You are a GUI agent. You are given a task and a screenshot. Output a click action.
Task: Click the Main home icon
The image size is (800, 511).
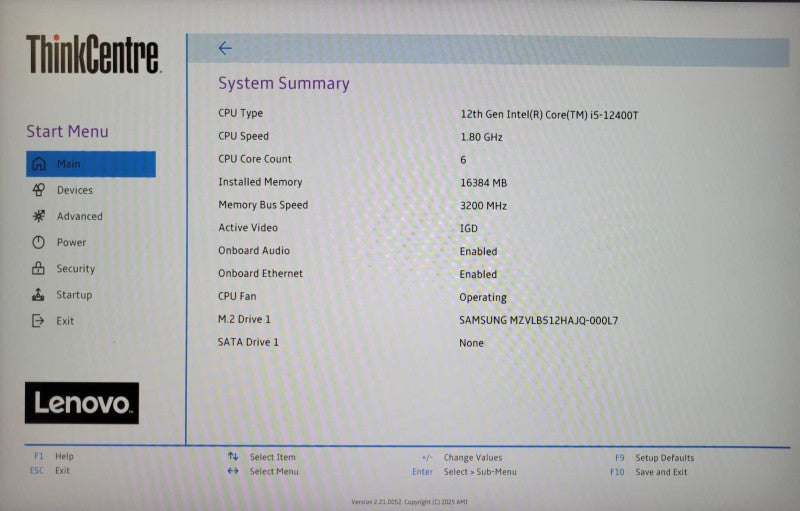pos(39,164)
